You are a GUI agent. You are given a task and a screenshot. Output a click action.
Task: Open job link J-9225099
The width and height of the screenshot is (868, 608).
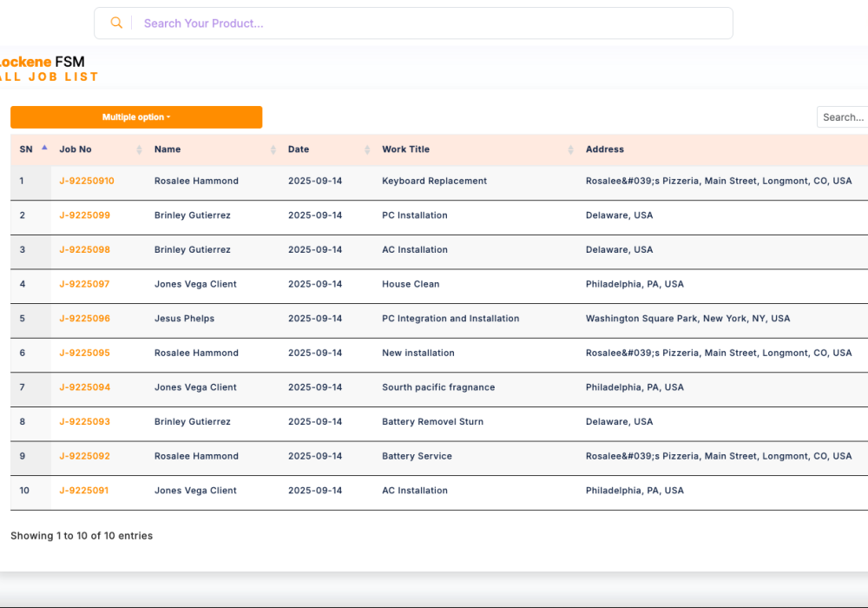[x=85, y=215]
